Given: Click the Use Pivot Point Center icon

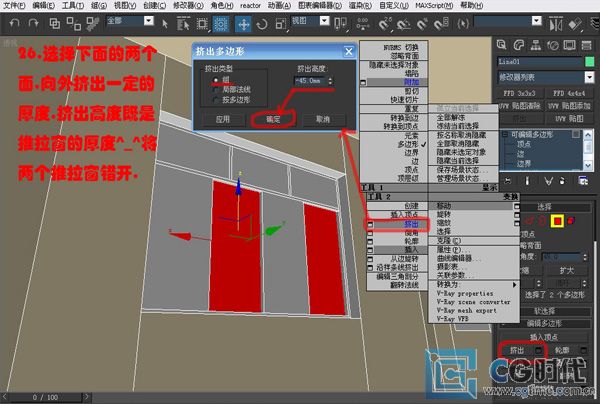Looking at the screenshot, I should coord(340,24).
